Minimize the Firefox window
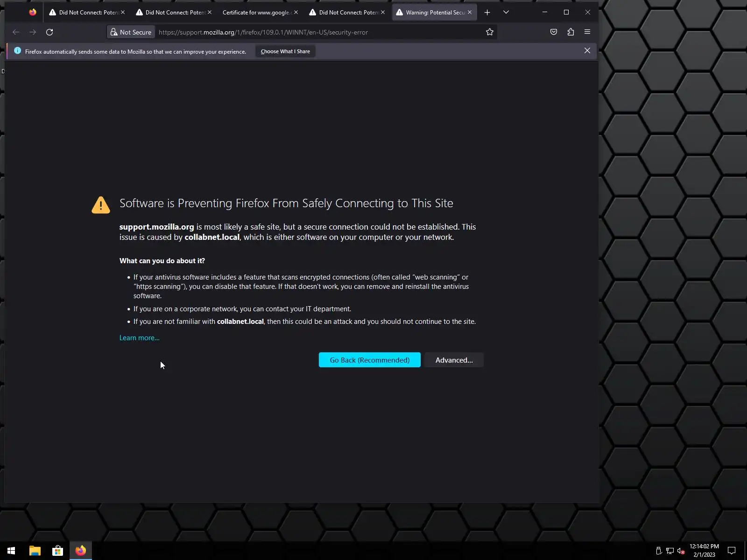 544,12
